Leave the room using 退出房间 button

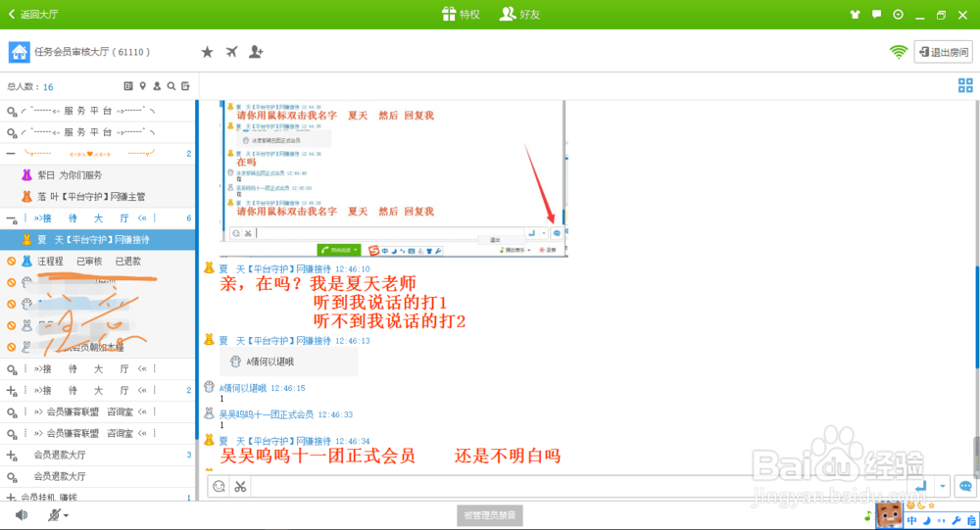(944, 52)
